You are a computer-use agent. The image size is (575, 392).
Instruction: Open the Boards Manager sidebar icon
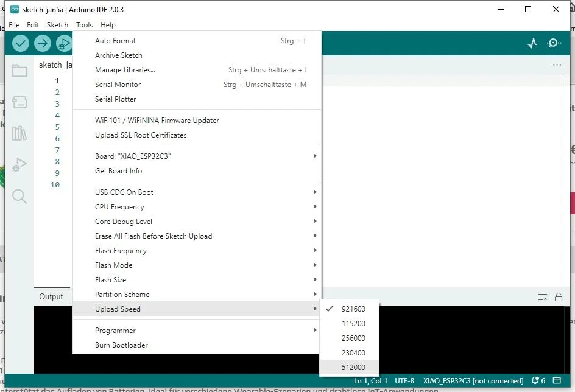[x=19, y=102]
